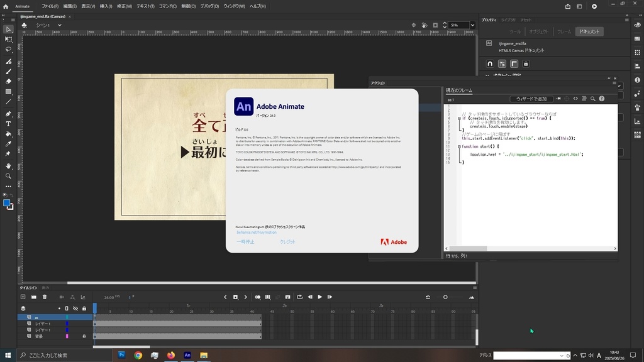The image size is (644, 362).
Task: Select the Asset Warp pin tool
Action: coord(8,153)
